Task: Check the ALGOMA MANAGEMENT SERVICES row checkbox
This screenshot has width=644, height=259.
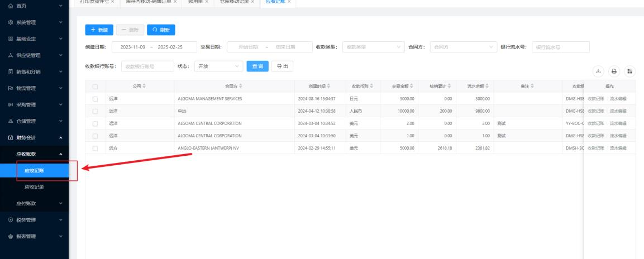Action: [x=96, y=99]
